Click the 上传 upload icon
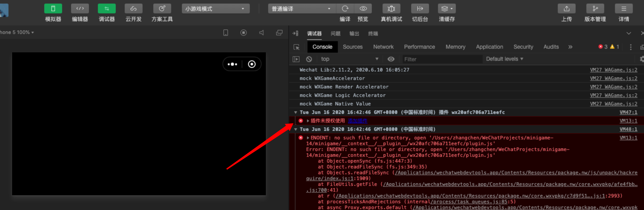The height and width of the screenshot is (210, 644). click(566, 9)
